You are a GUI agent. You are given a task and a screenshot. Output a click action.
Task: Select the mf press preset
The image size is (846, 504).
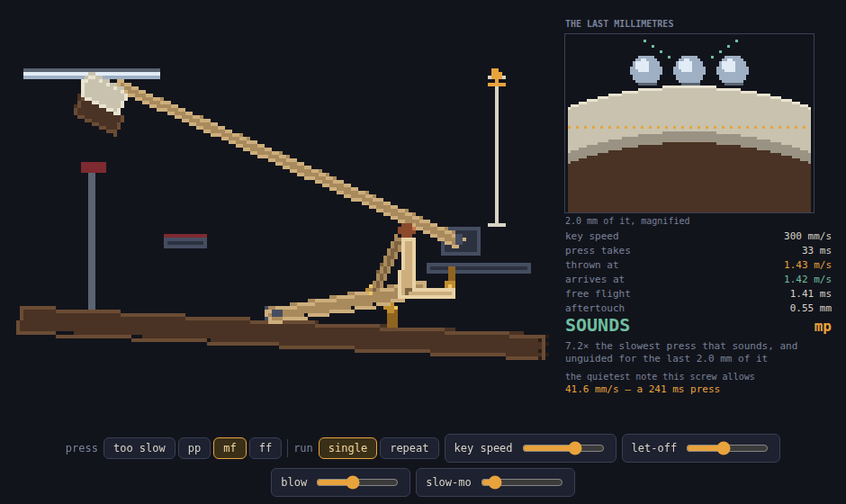coord(229,448)
